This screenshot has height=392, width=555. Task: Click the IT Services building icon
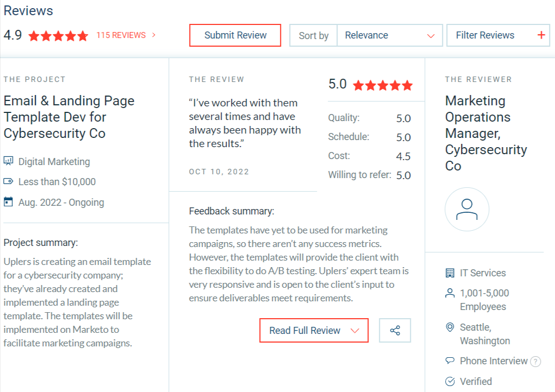click(450, 273)
